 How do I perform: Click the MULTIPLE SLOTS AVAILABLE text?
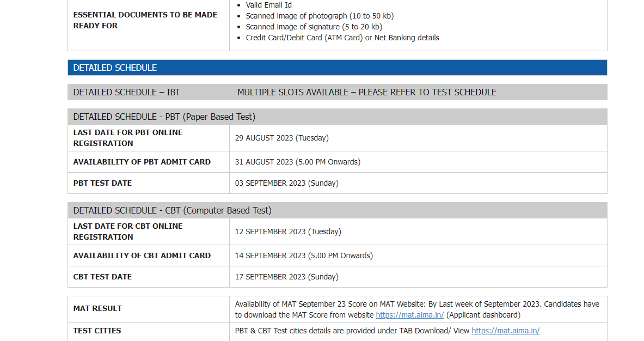(x=366, y=92)
